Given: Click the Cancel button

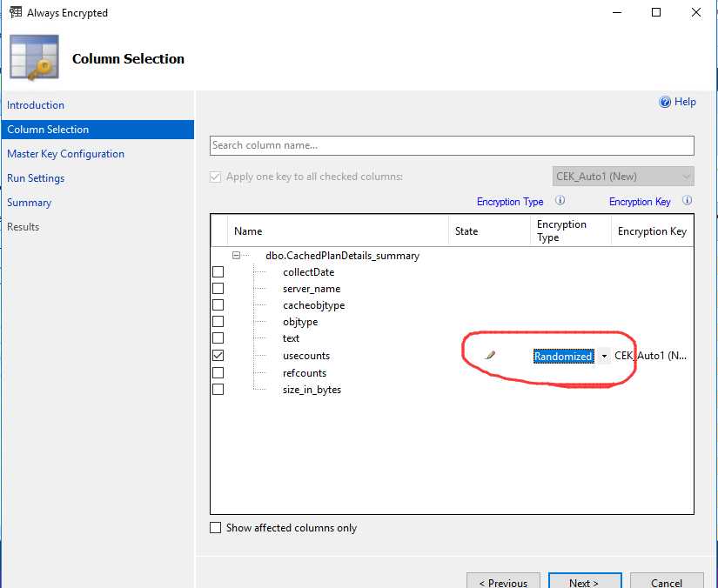Looking at the screenshot, I should point(667,580).
